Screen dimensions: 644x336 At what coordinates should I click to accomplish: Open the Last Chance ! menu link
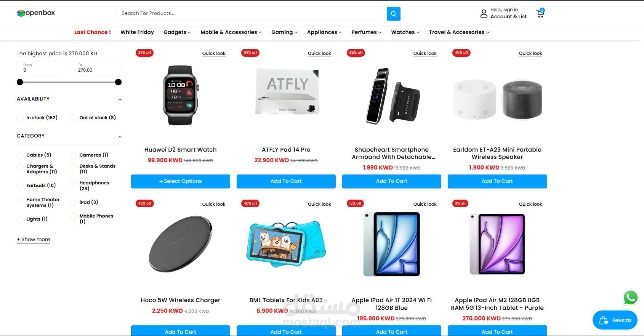coord(93,32)
